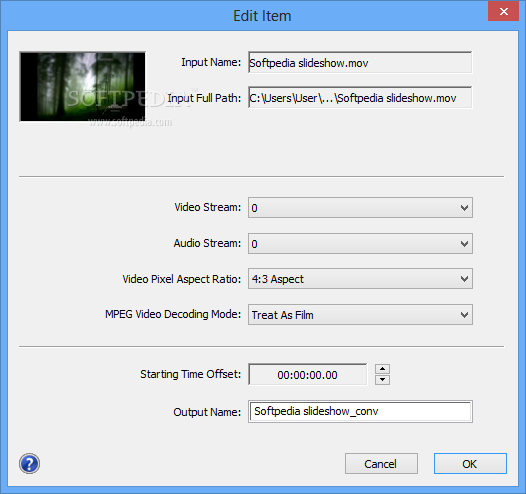Screen dimensions: 526x494
Task: Open the Video Stream dropdown
Action: tap(360, 208)
